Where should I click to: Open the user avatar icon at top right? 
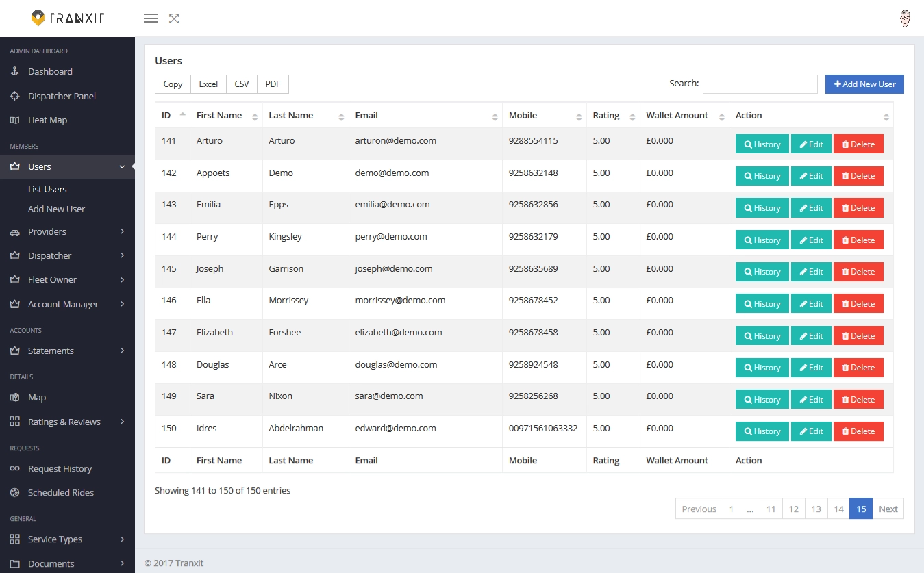[905, 18]
